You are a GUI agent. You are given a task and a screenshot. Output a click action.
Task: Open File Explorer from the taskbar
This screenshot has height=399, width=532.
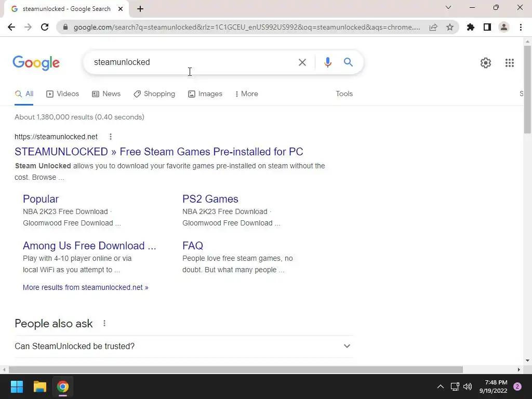[x=39, y=387]
